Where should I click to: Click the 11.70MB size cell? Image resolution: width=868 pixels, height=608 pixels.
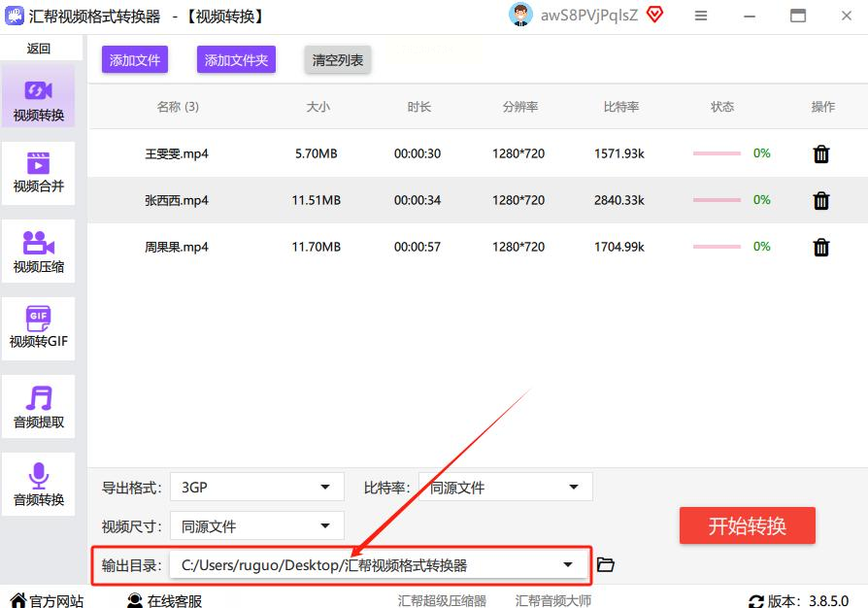[x=317, y=247]
